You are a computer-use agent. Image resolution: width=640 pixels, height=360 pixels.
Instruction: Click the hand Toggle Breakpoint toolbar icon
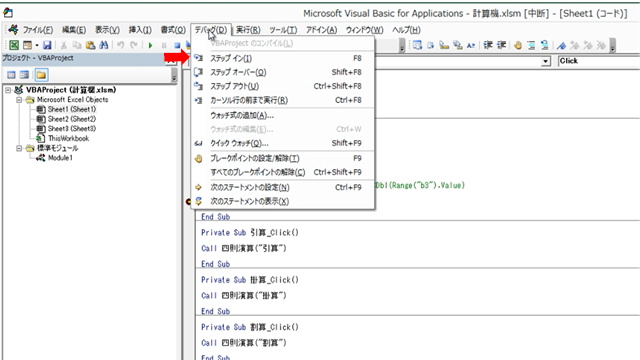tap(518, 45)
